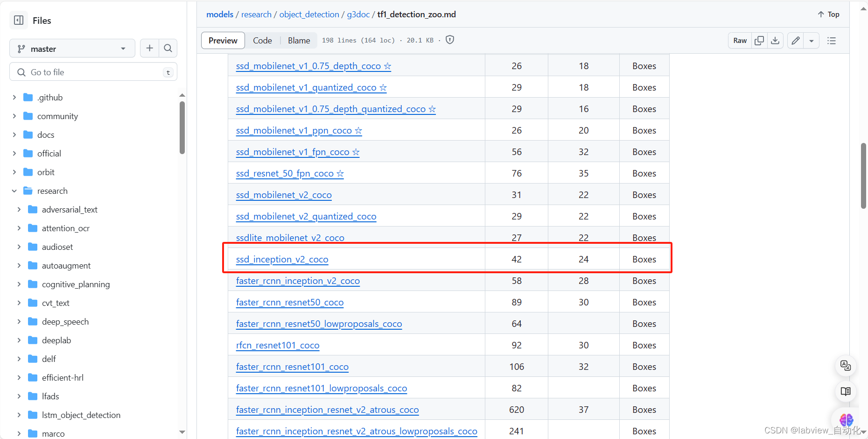
Task: Jump to Top of the page
Action: point(828,14)
